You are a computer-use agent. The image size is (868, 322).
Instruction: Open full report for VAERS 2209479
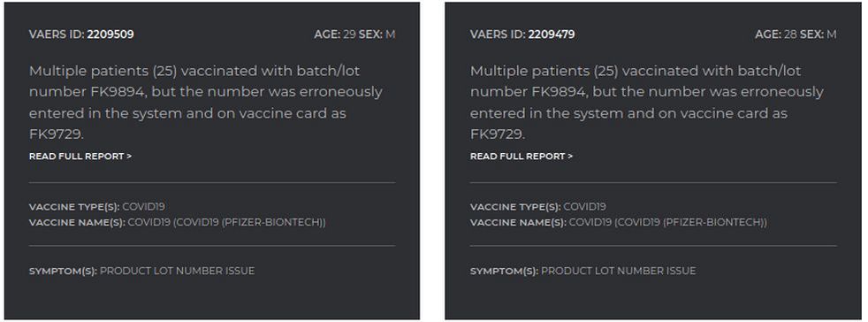pos(522,157)
